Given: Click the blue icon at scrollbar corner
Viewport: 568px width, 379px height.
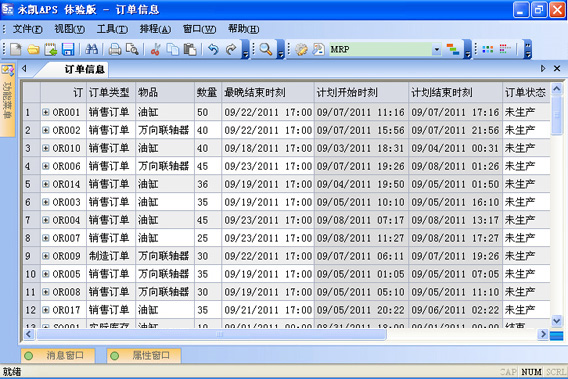Looking at the screenshot, I should tap(556, 336).
